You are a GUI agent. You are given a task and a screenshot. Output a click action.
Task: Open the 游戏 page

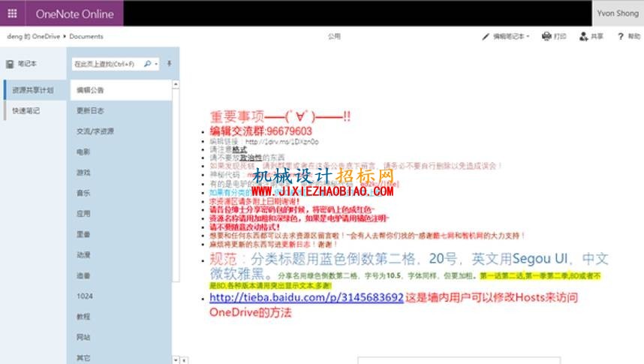tap(121, 172)
